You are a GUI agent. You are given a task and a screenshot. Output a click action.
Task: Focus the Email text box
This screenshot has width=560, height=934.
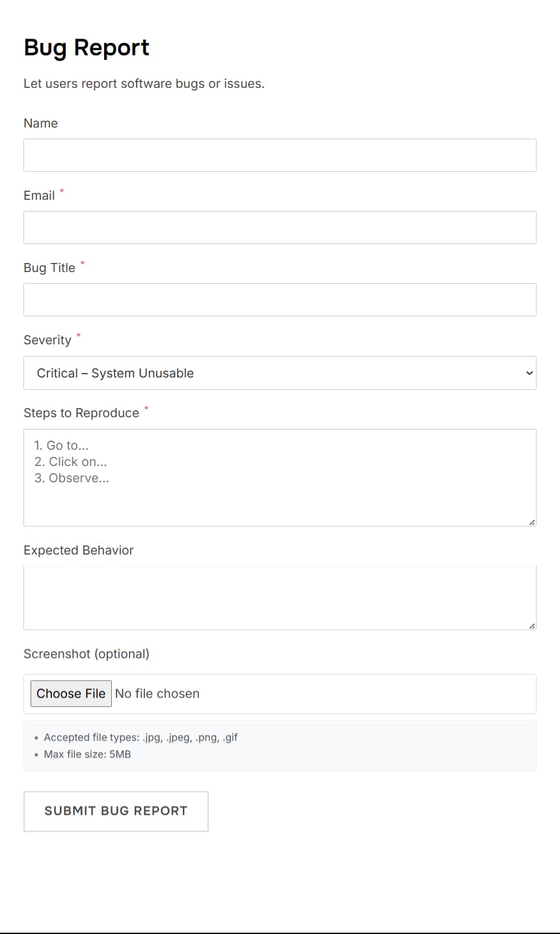[280, 228]
